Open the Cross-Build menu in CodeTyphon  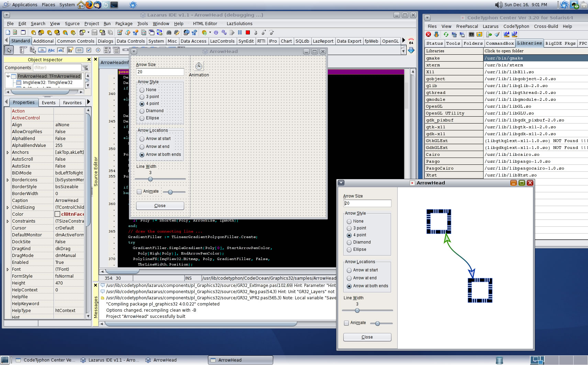coord(546,26)
